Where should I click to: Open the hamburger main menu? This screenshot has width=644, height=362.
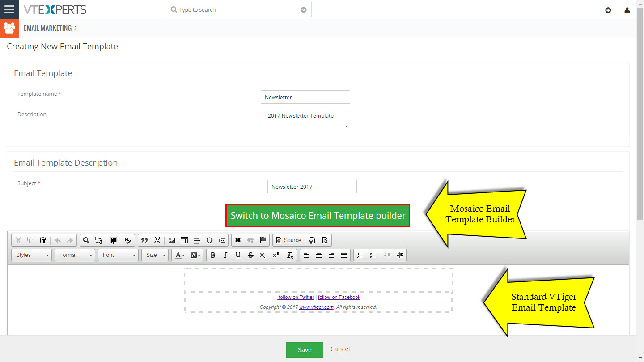click(9, 9)
